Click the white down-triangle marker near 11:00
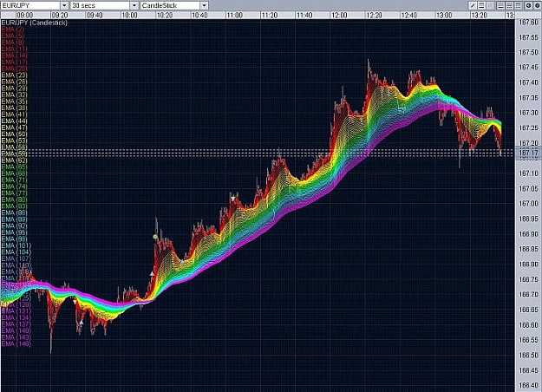The image size is (542, 392). [233, 199]
